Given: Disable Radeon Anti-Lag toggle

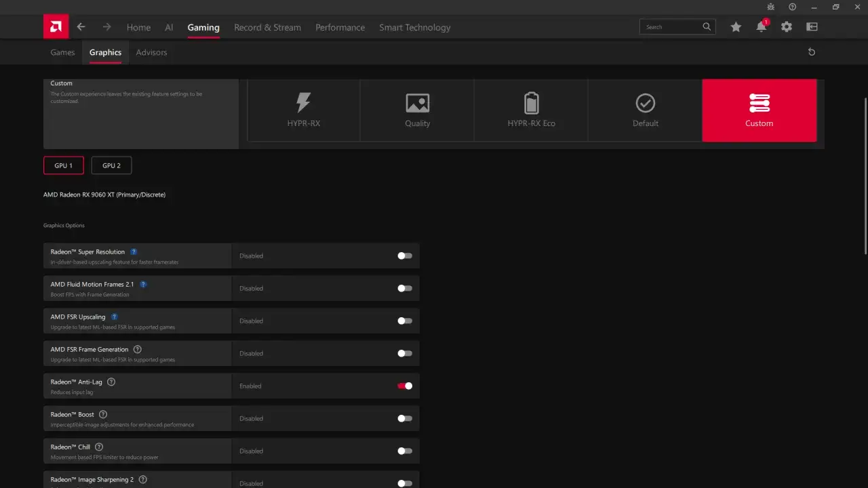Looking at the screenshot, I should coord(405,386).
